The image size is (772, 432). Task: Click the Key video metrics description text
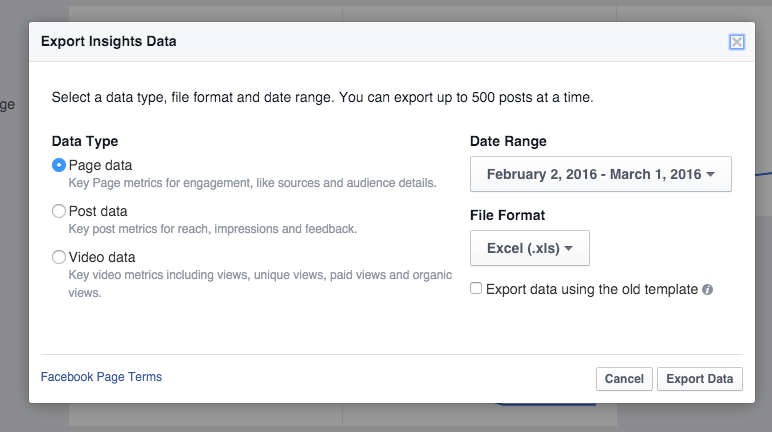260,284
